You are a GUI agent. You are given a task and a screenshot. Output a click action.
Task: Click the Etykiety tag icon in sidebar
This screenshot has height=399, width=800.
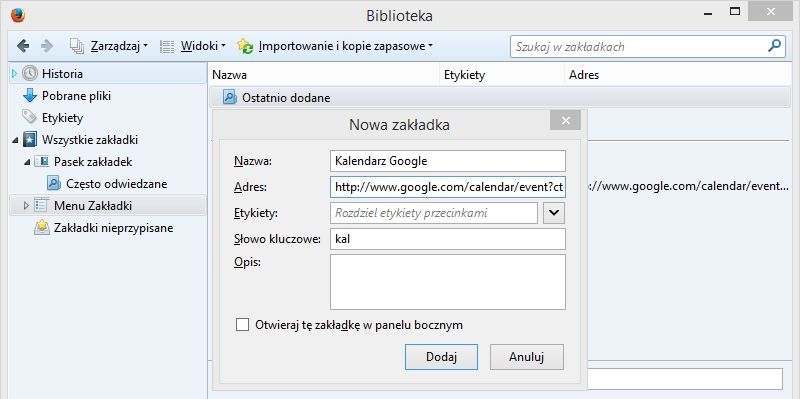[30, 117]
